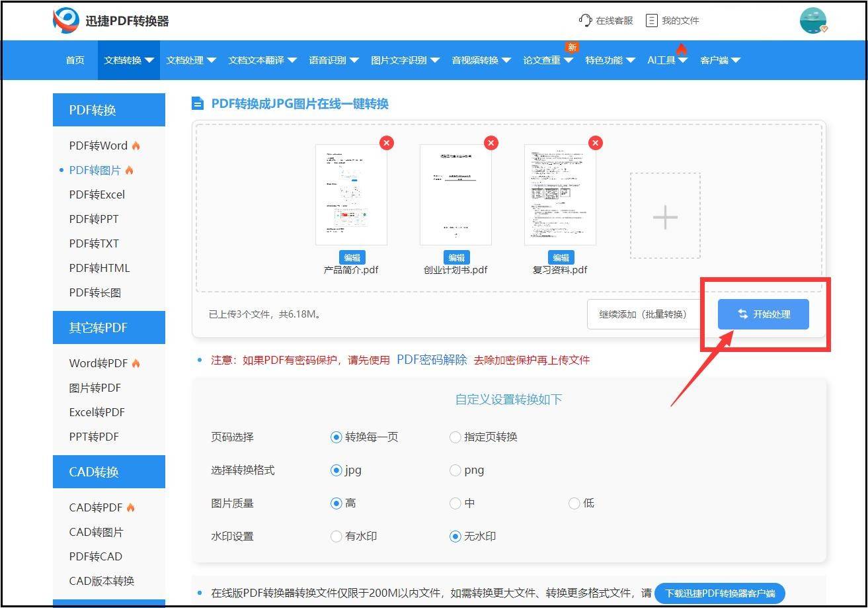Click the blue document icon beside the page title
868x608 pixels.
pos(198,103)
